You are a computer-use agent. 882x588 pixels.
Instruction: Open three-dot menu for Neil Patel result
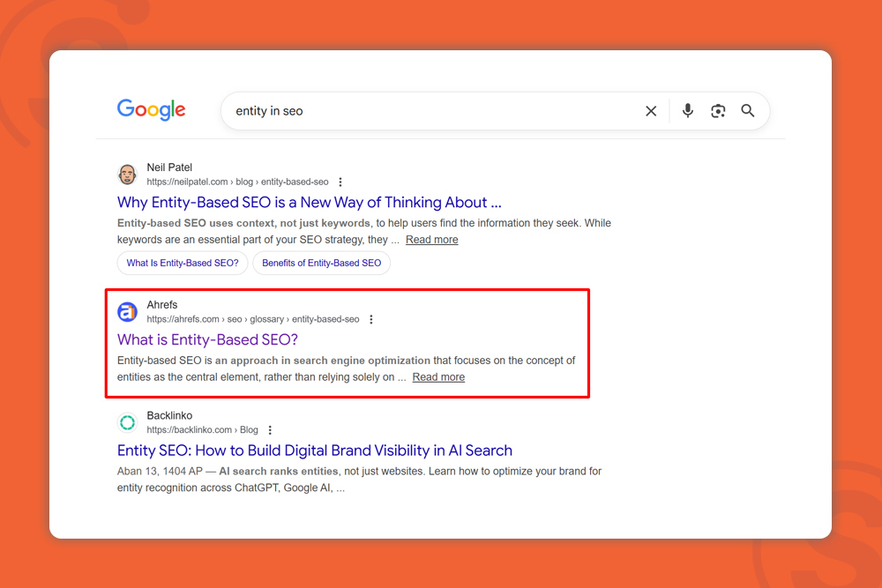click(340, 182)
